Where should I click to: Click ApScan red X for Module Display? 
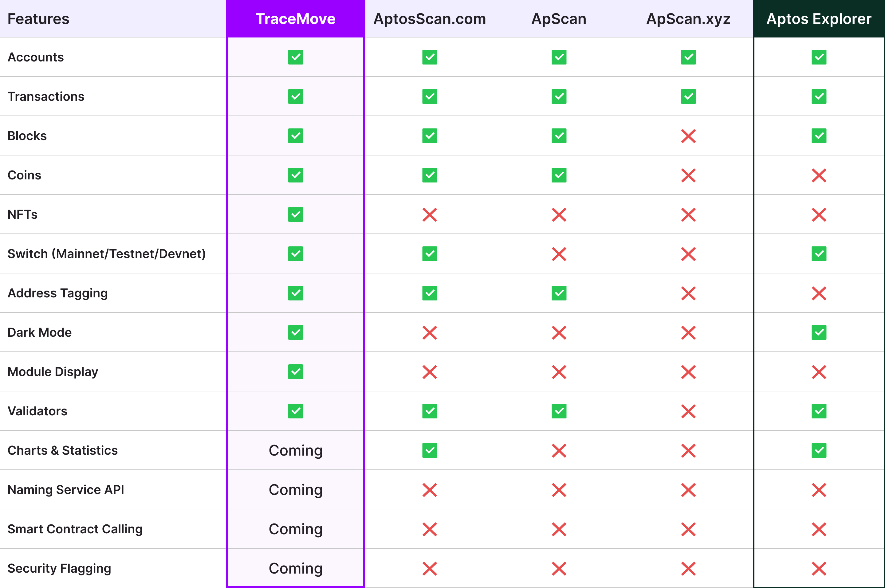coord(559,372)
